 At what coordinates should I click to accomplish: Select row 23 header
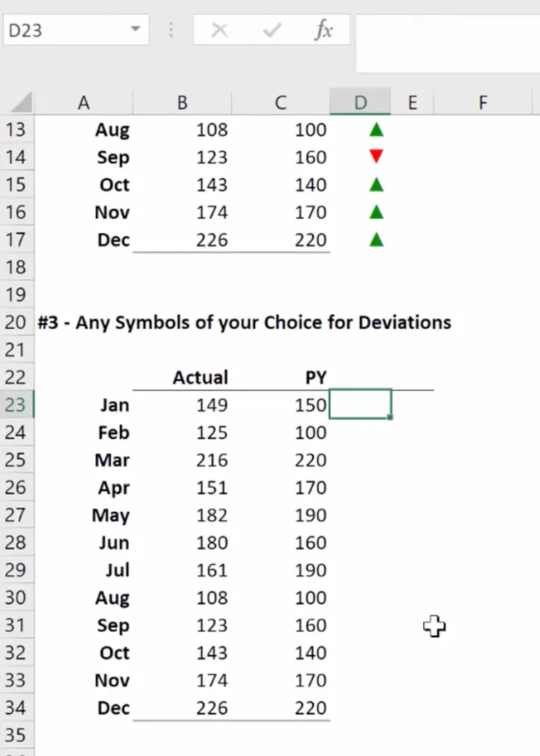16,404
